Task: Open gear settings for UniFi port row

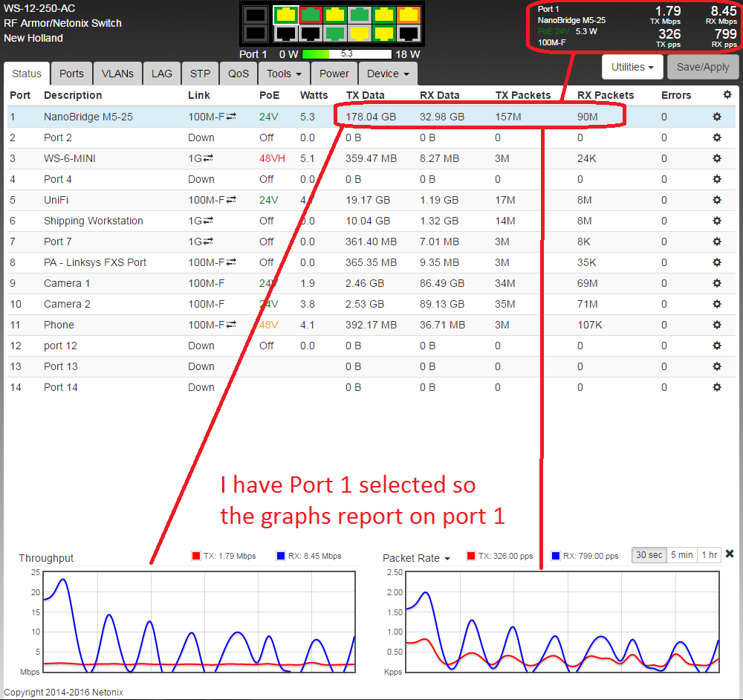Action: point(716,200)
